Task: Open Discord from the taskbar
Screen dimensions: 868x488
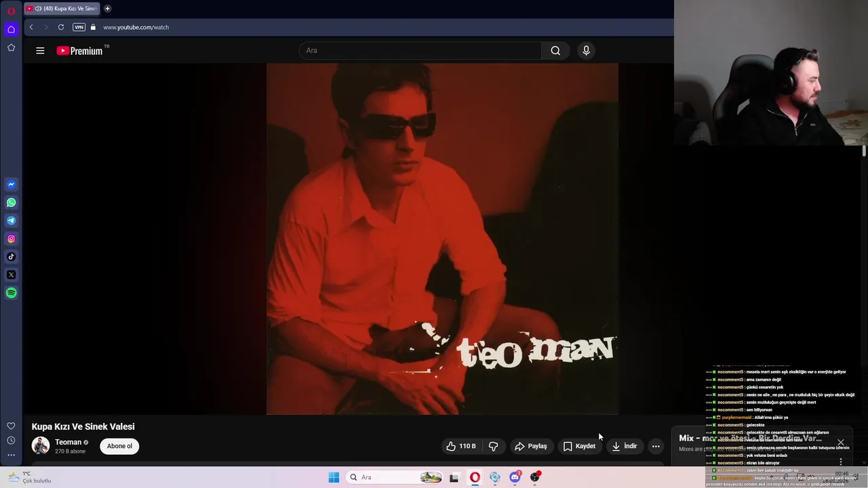Action: coord(515,477)
